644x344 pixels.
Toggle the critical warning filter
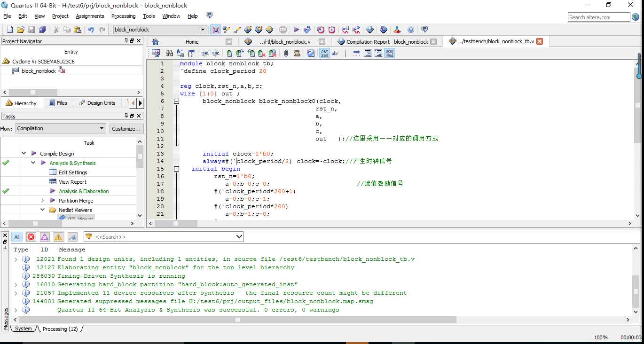click(45, 237)
